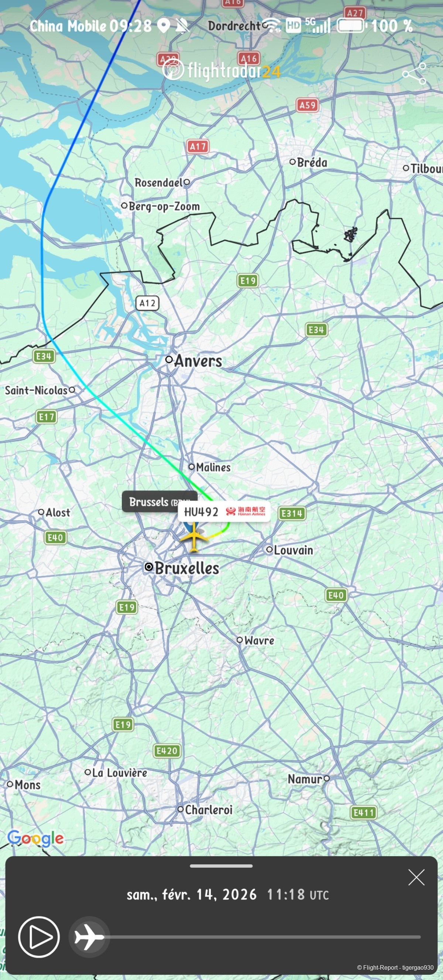The width and height of the screenshot is (443, 980).
Task: Click the E314 highway badge
Action: click(292, 513)
